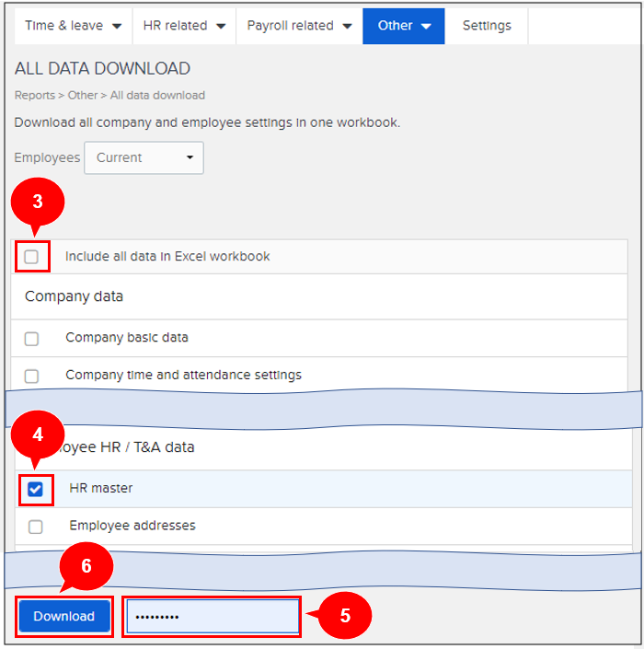Open the highlighted Other menu tab

coord(404,26)
